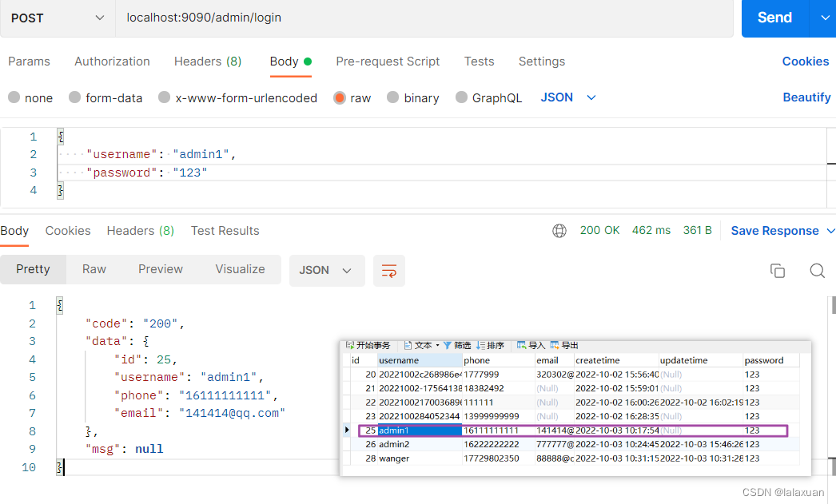Click the request URL field
The image size is (836, 504).
click(x=424, y=18)
